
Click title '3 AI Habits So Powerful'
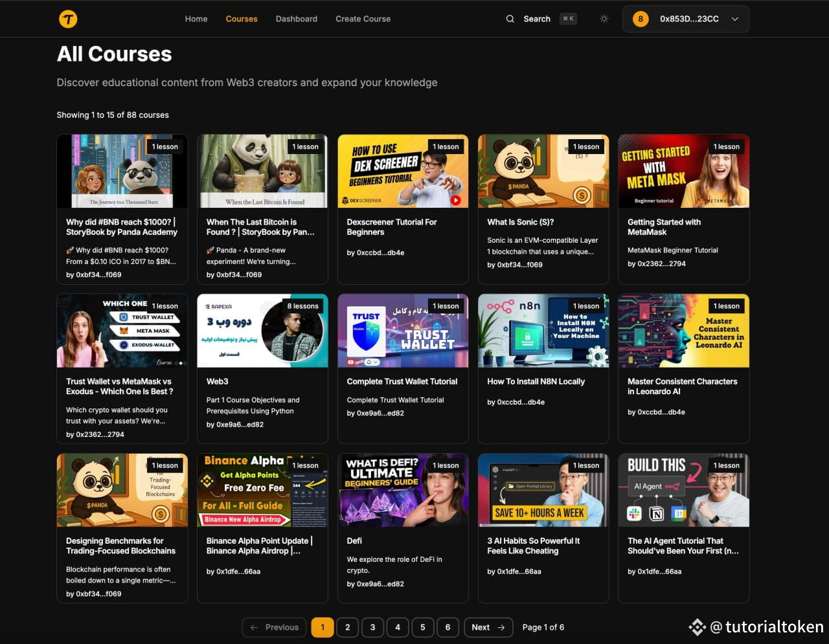pyautogui.click(x=533, y=546)
